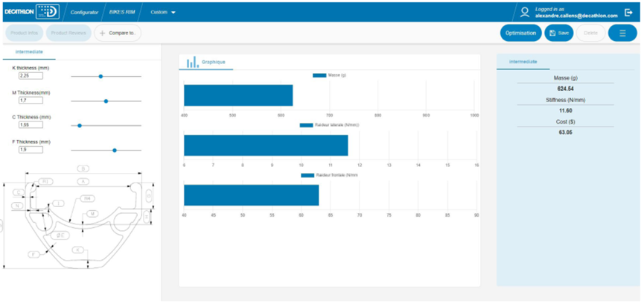Open the hamburger menu button
Viewport: 644px width, 304px height.
pyautogui.click(x=622, y=33)
